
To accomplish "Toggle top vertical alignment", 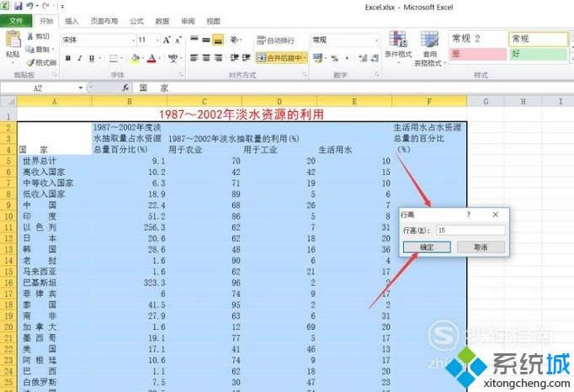I will tap(194, 40).
